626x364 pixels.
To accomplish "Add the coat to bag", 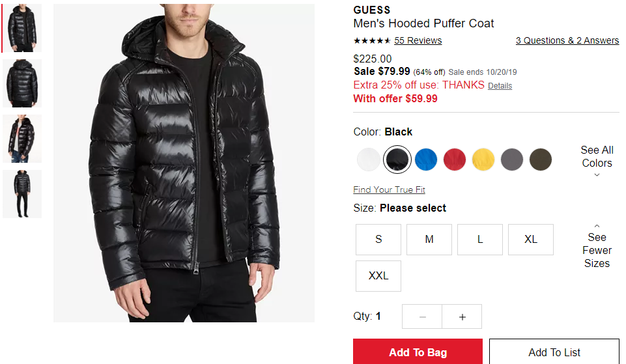I will pyautogui.click(x=418, y=352).
